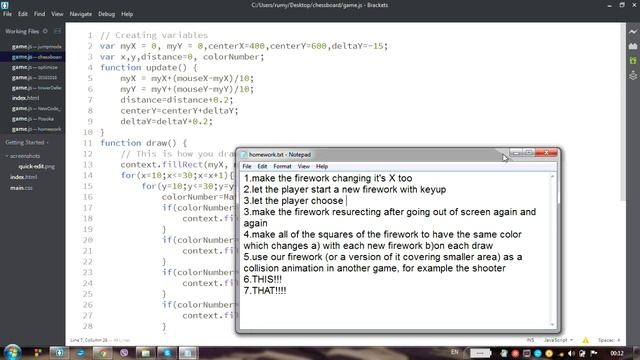Open the Notepad Format menu

click(x=282, y=167)
